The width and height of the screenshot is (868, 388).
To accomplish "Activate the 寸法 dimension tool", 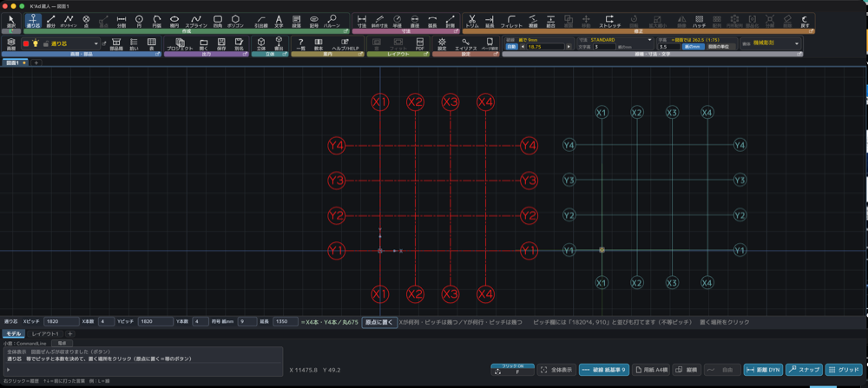I will point(363,21).
